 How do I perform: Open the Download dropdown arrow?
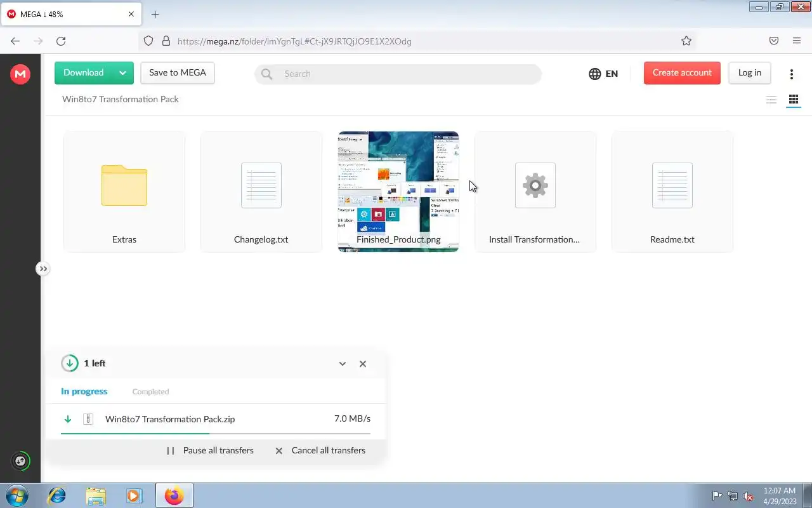122,73
